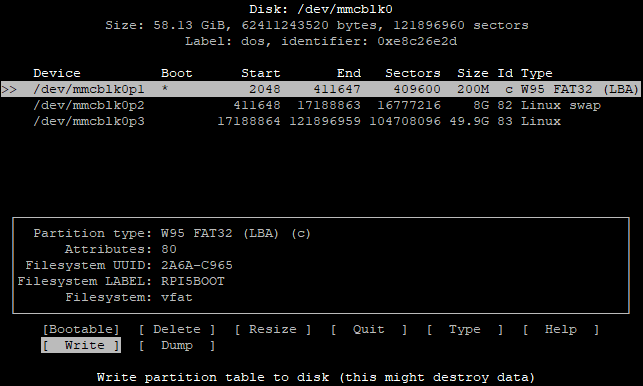Viewport: 643px width, 386px height.
Task: Click the Start column header
Action: [x=261, y=73]
